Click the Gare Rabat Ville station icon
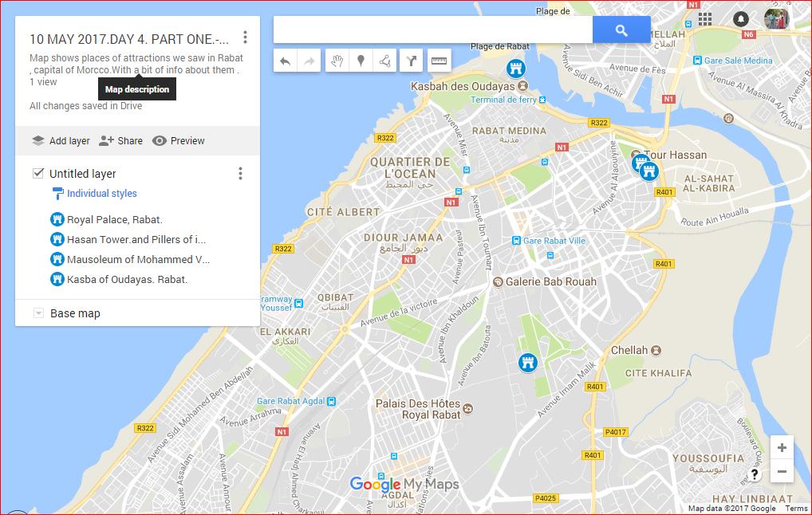 (x=516, y=241)
